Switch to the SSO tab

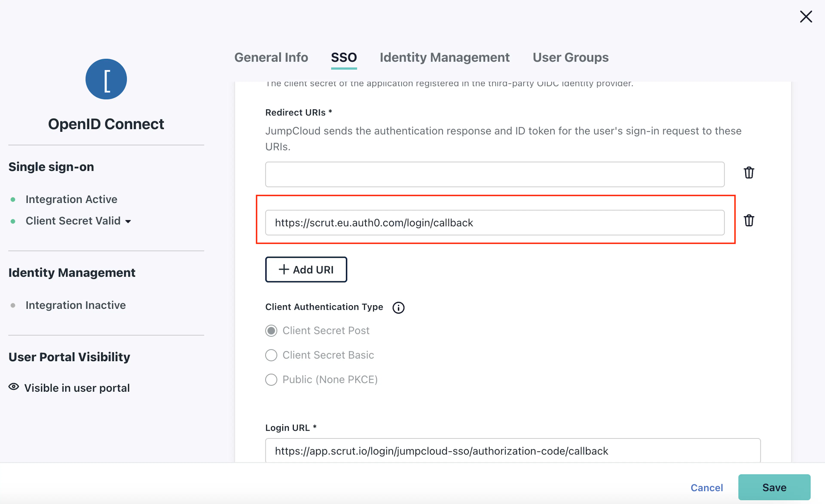point(344,58)
